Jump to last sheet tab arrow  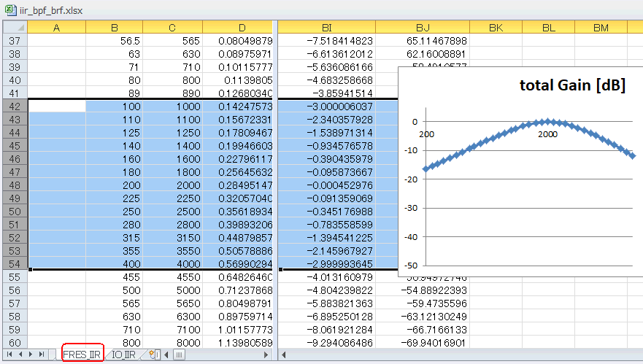pyautogui.click(x=42, y=355)
